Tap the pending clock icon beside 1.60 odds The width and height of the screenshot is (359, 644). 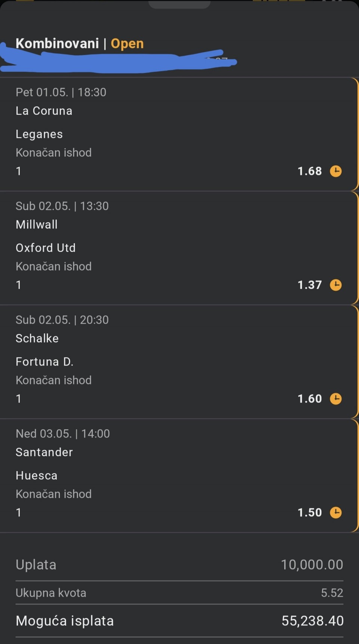tap(335, 399)
